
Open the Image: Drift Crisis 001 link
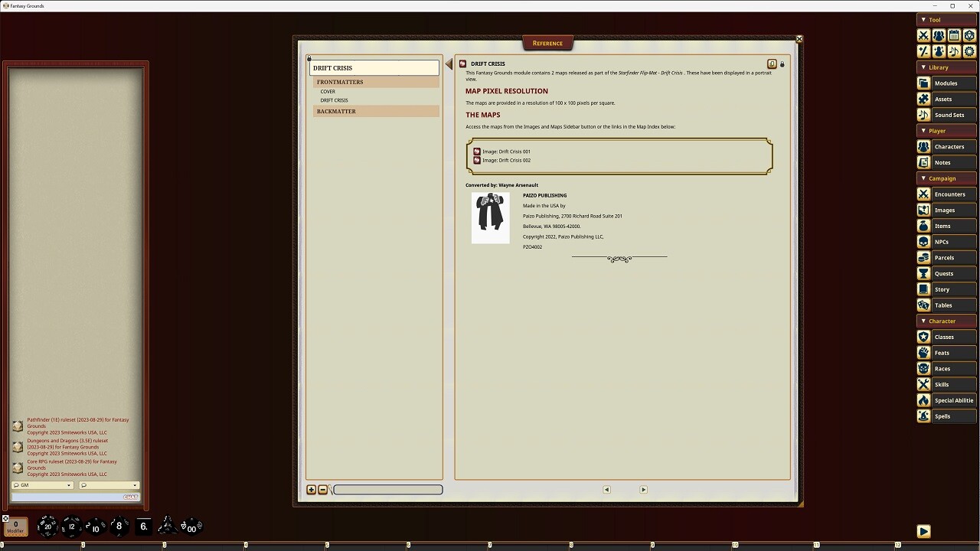click(x=505, y=152)
